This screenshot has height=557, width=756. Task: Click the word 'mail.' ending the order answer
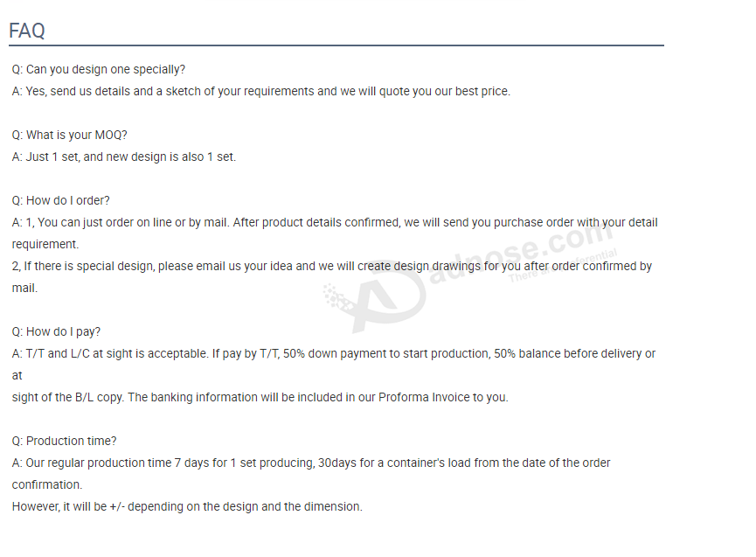pyautogui.click(x=24, y=288)
